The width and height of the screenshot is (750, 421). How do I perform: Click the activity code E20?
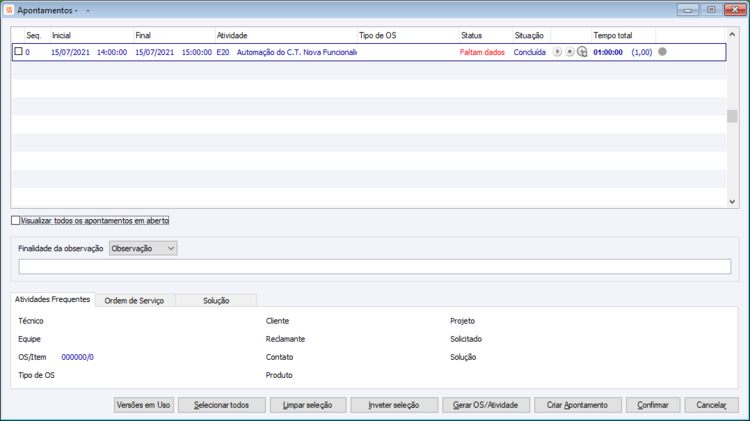223,52
